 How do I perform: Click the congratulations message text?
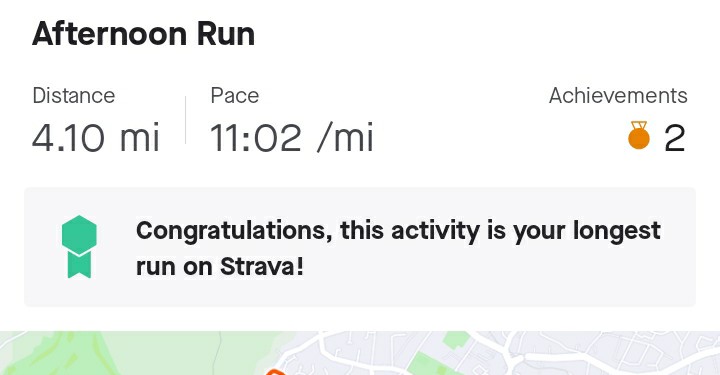tap(398, 248)
